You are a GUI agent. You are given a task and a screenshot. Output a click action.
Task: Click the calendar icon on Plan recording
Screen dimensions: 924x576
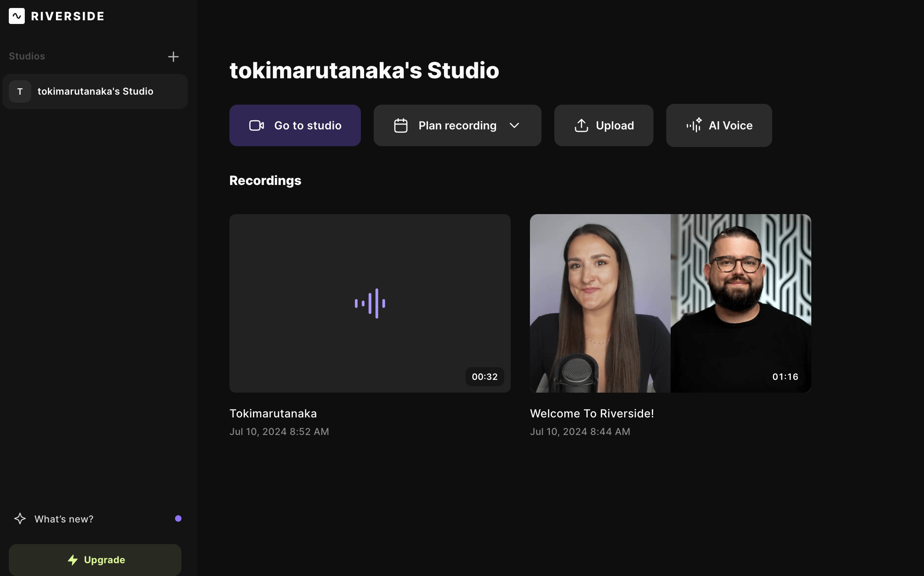[x=400, y=125]
